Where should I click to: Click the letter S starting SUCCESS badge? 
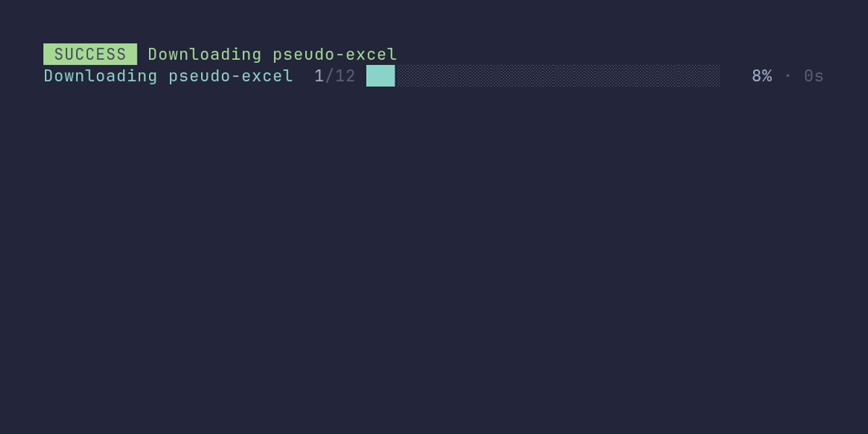pyautogui.click(x=59, y=54)
